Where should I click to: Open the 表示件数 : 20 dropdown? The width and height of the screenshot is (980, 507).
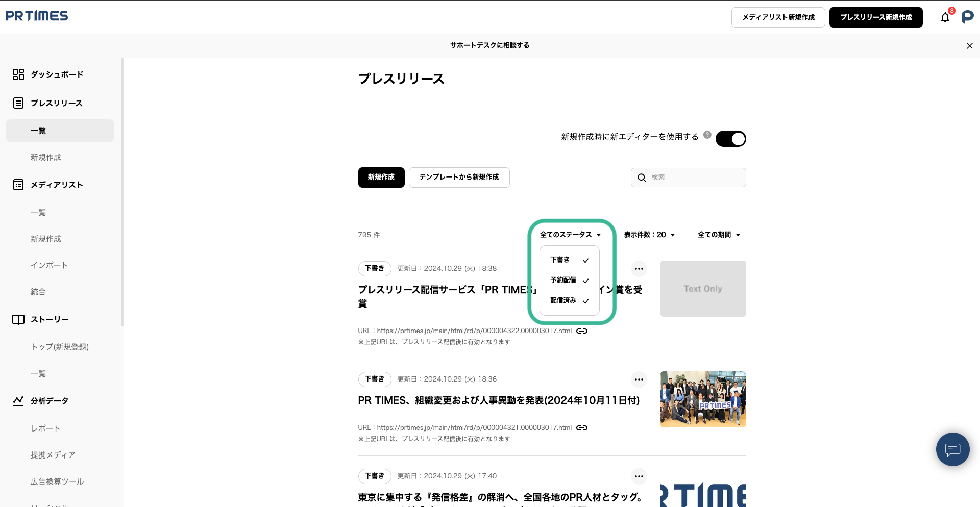[x=649, y=235]
